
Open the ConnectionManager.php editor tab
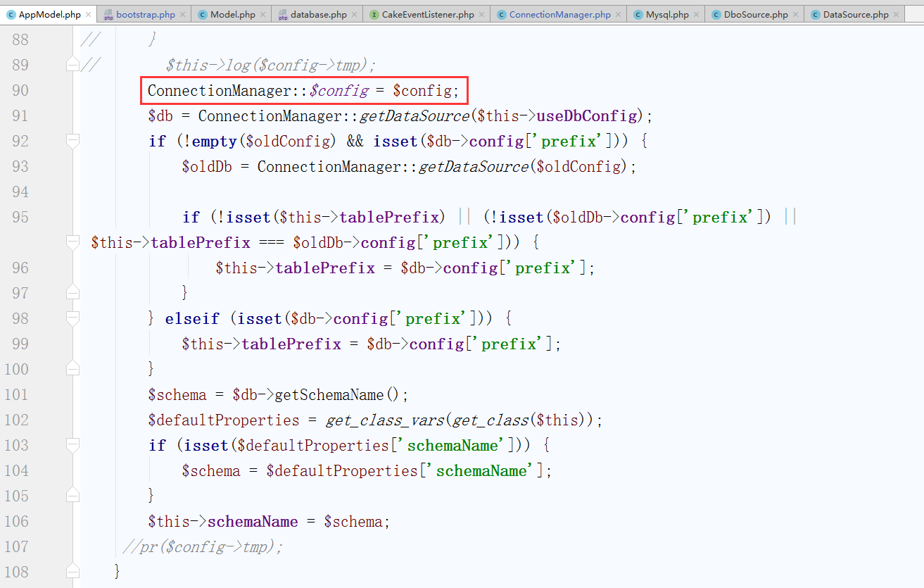click(559, 14)
